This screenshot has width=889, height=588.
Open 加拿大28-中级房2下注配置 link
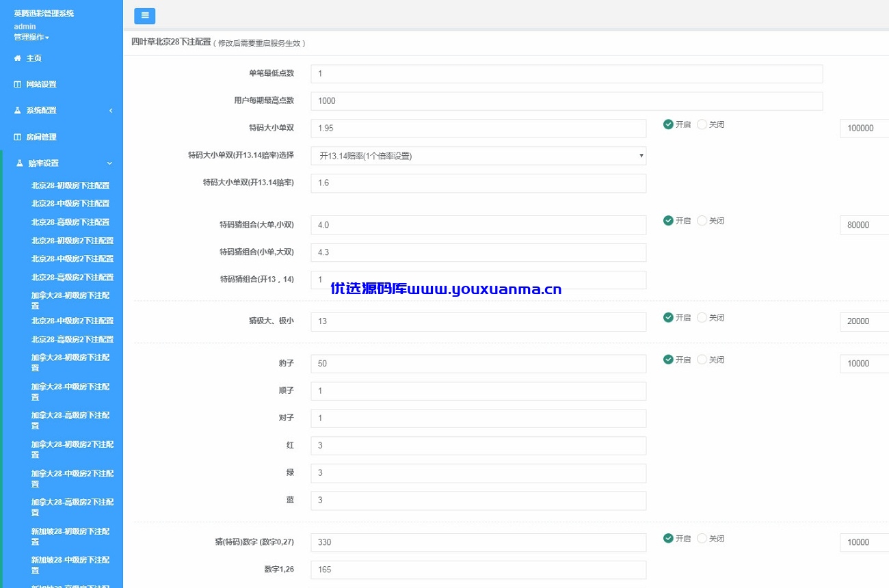click(x=72, y=478)
